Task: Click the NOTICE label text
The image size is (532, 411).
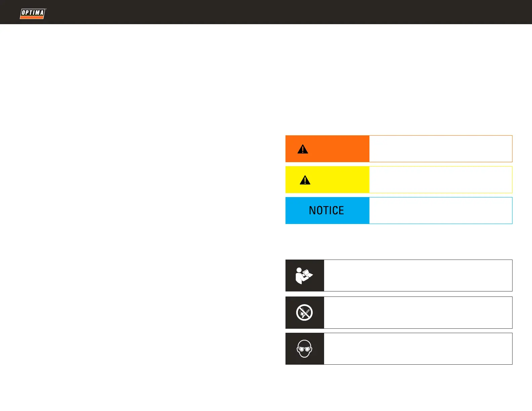Action: (326, 211)
